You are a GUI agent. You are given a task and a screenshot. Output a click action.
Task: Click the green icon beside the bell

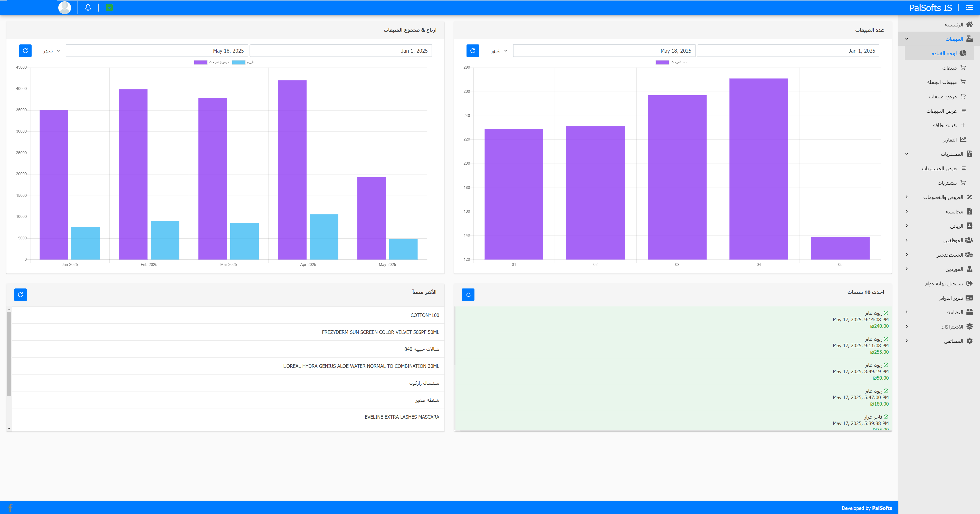coord(109,8)
